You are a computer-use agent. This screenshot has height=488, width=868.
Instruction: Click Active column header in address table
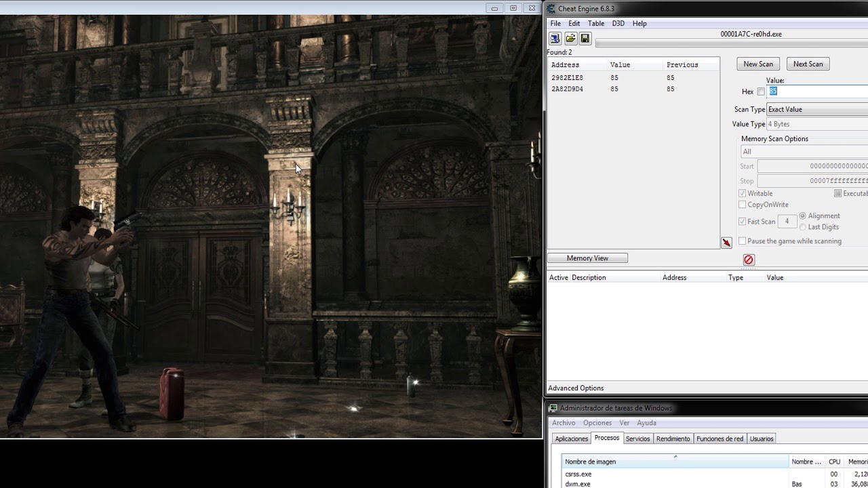tap(559, 278)
